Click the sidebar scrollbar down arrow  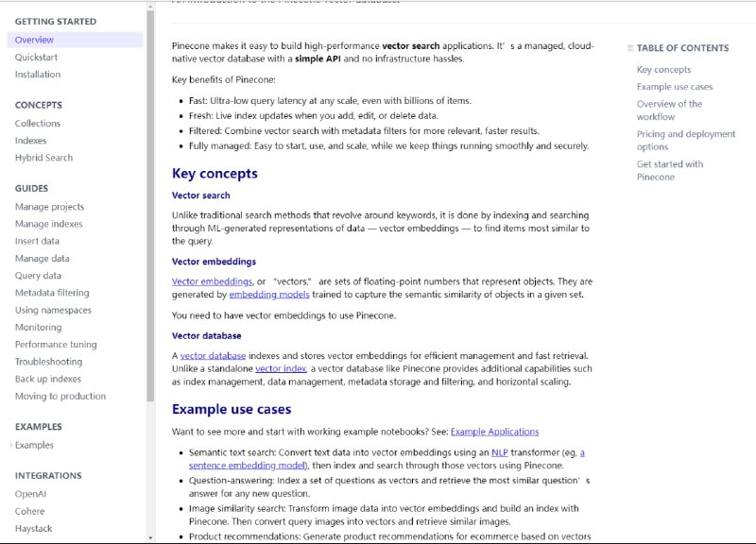pos(150,537)
